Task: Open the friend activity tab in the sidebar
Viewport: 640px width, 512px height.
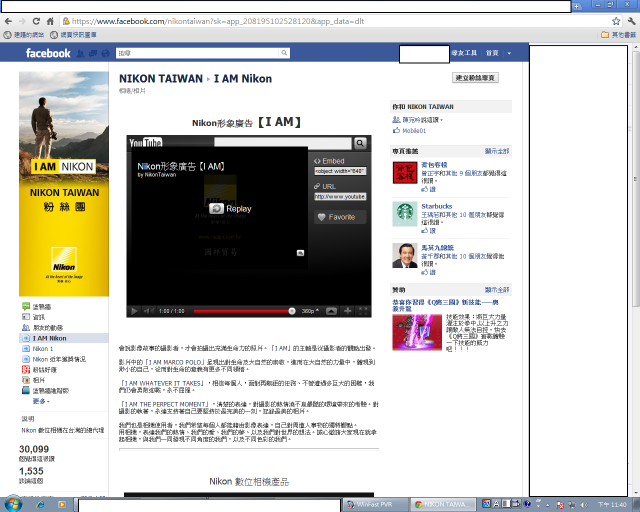Action: coord(42,327)
